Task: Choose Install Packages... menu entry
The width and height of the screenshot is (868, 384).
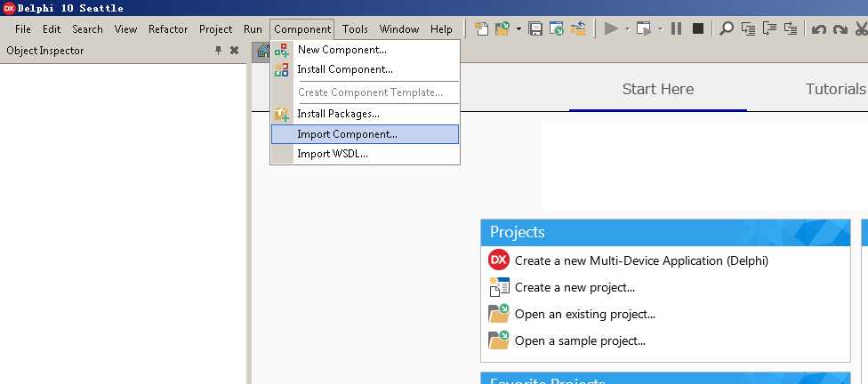Action: pyautogui.click(x=365, y=114)
